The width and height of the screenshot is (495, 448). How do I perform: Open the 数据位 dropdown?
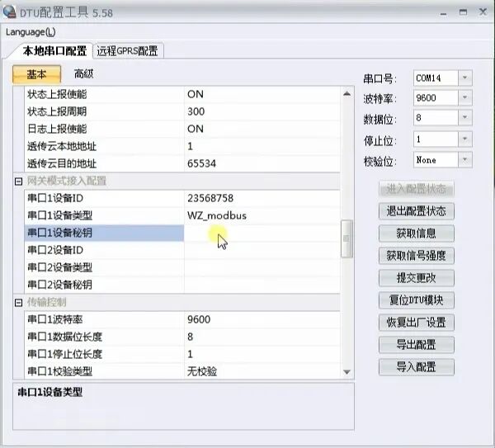point(464,117)
